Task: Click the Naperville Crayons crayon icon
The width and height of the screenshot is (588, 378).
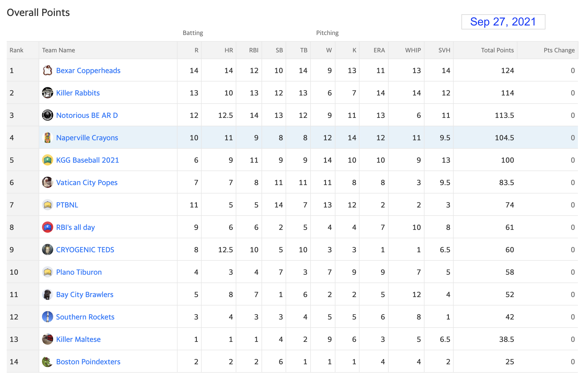Action: tap(48, 137)
